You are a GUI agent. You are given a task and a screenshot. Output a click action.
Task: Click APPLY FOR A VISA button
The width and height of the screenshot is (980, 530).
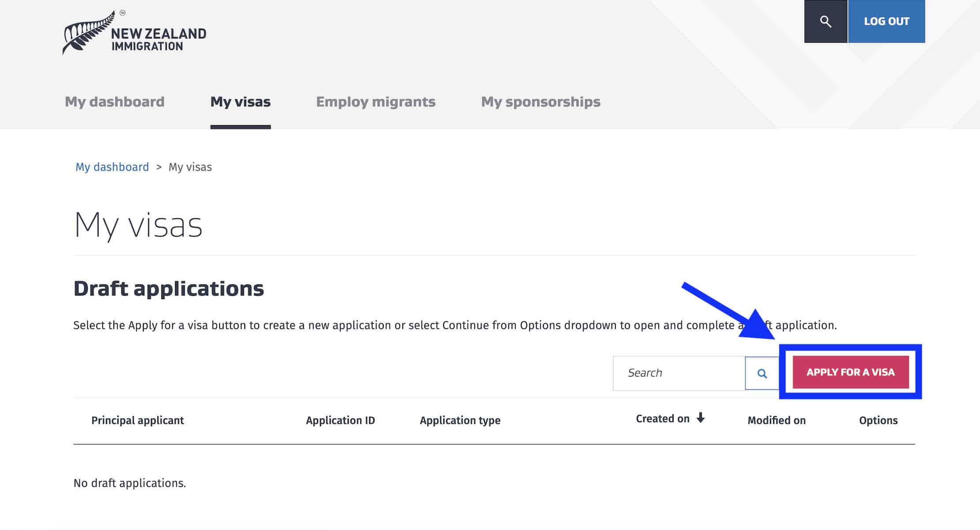click(849, 372)
